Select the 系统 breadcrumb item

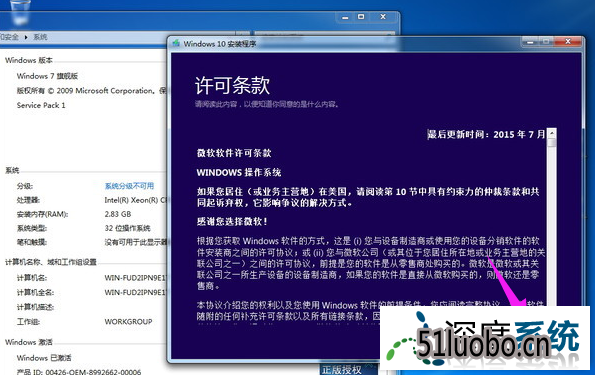pyautogui.click(x=40, y=37)
